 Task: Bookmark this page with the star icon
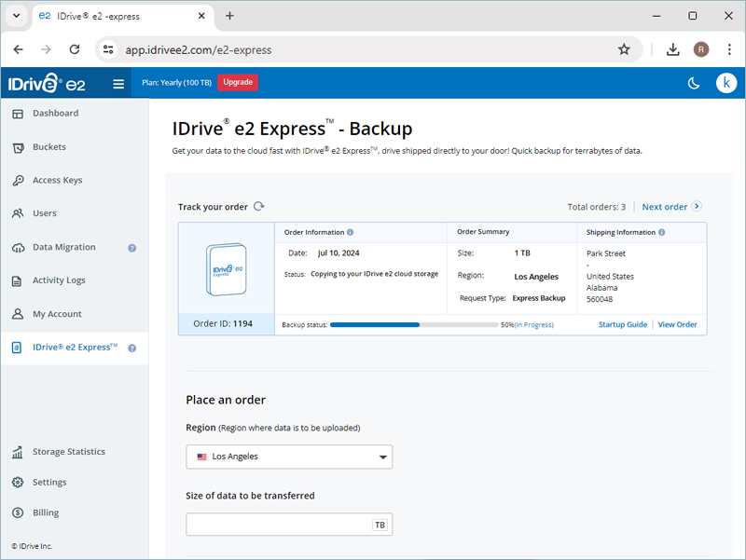(624, 49)
